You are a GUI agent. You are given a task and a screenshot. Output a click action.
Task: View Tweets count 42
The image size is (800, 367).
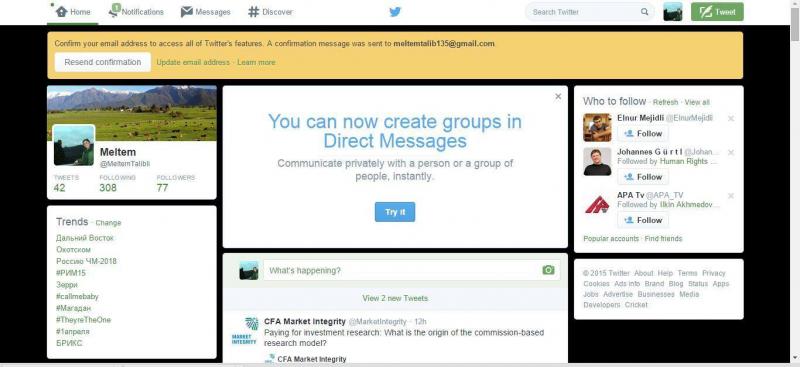pyautogui.click(x=60, y=187)
